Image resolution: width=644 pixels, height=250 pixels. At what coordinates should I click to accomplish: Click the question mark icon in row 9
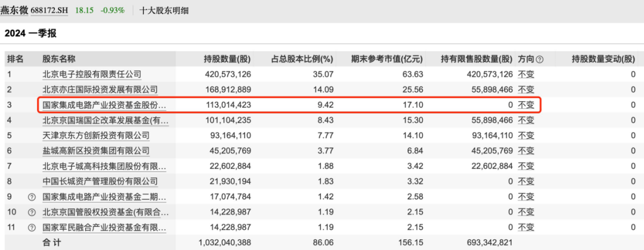pyautogui.click(x=32, y=197)
